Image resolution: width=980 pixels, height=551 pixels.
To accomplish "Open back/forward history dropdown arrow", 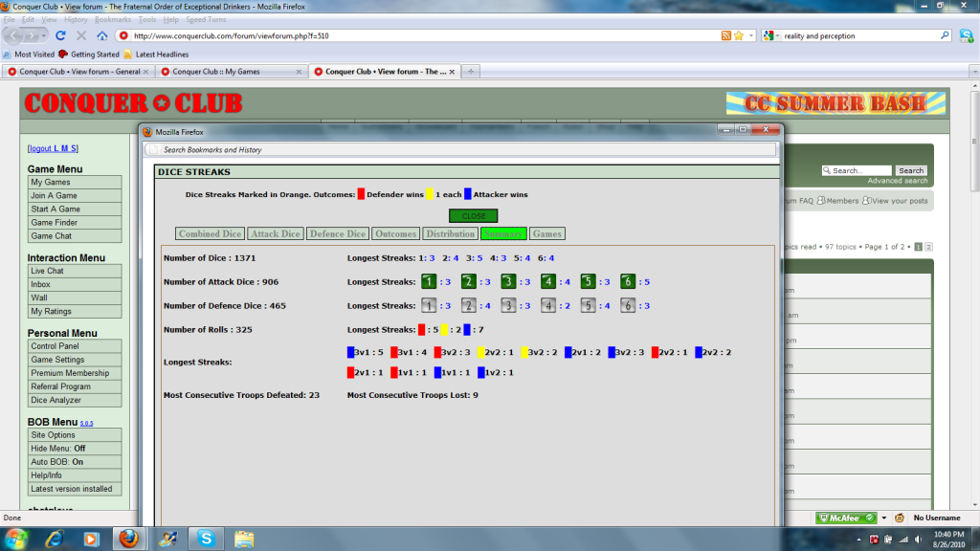I will pyautogui.click(x=43, y=35).
